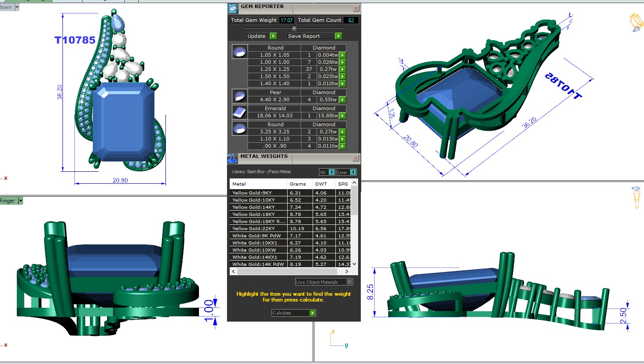Viewport: 644px width, 364px height.
Task: Open the Finger viewport dropdown
Action: tap(20, 201)
